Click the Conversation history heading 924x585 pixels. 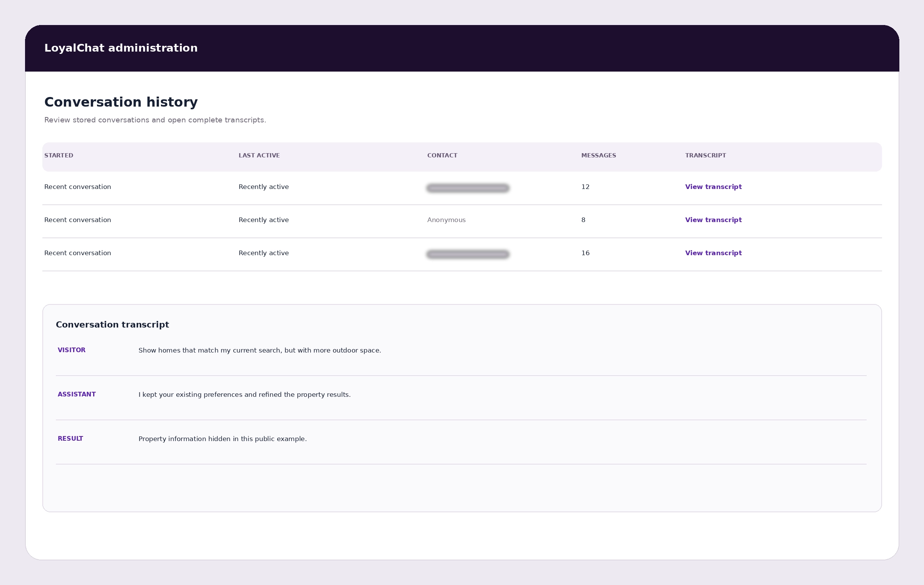pos(121,102)
